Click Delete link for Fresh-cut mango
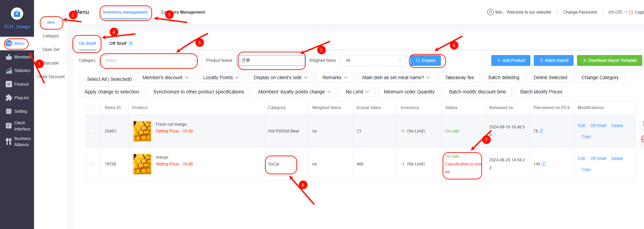This screenshot has height=229, width=644. tap(617, 126)
